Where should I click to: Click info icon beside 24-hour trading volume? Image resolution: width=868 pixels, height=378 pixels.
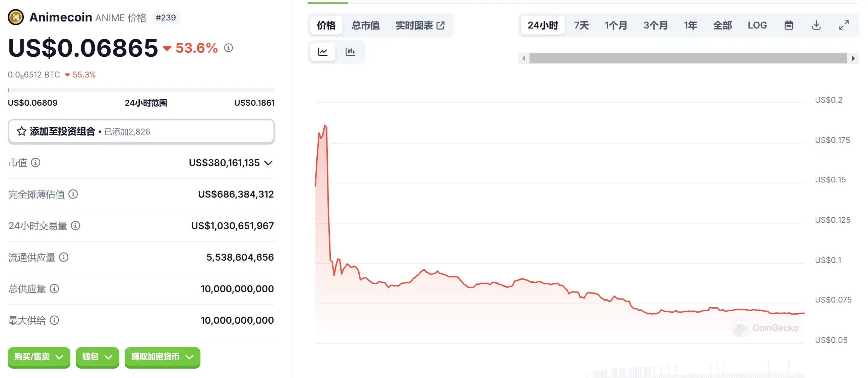point(75,226)
